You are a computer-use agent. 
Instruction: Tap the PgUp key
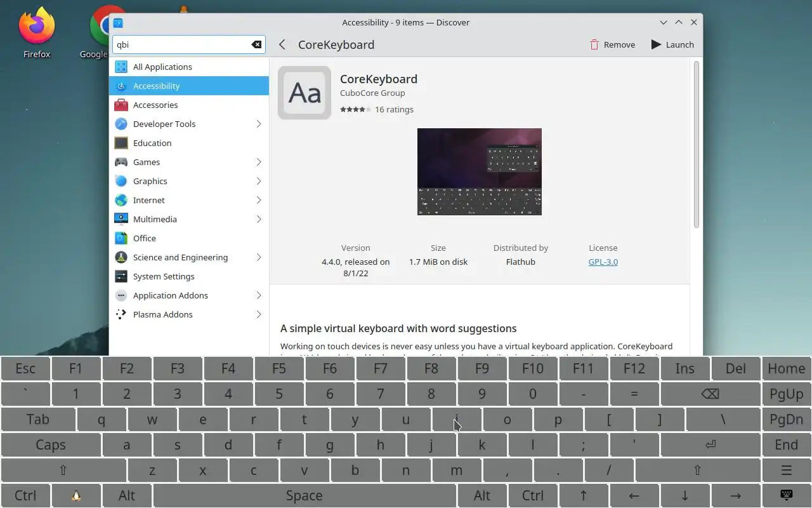click(787, 394)
